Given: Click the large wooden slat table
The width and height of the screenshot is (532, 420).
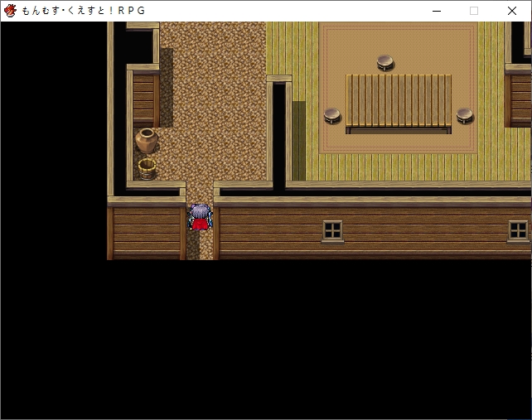Looking at the screenshot, I should pyautogui.click(x=399, y=104).
